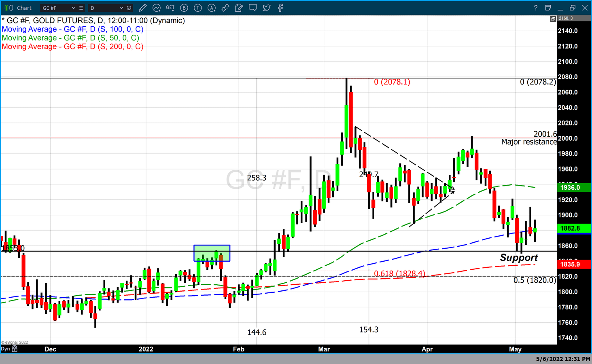Toggle the Dyn scale lock icon
This screenshot has width=592, height=364.
pos(15,349)
